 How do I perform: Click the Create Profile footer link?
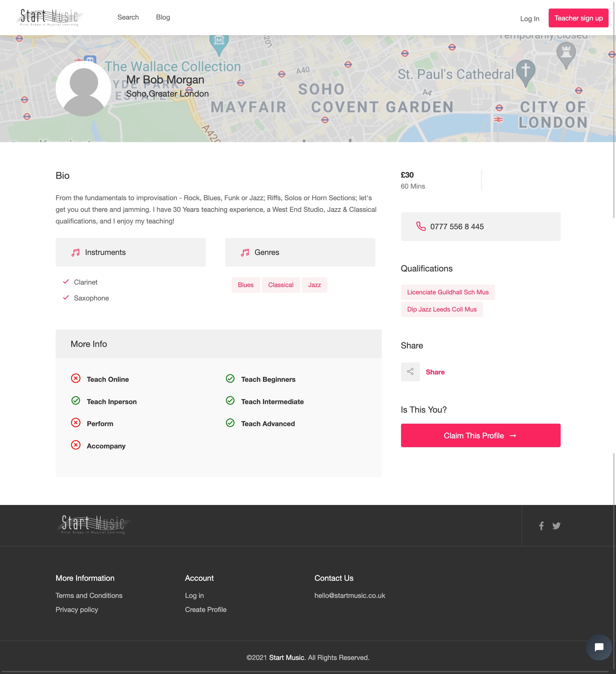tap(206, 610)
